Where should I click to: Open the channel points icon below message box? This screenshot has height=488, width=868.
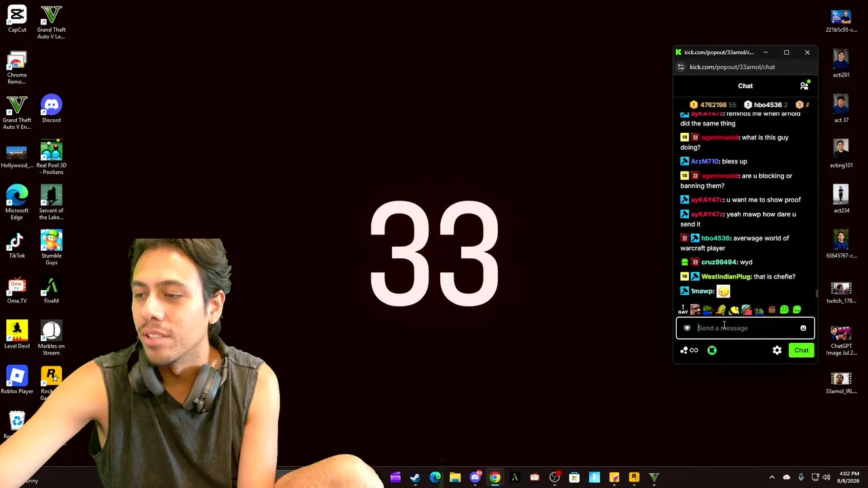(x=689, y=350)
